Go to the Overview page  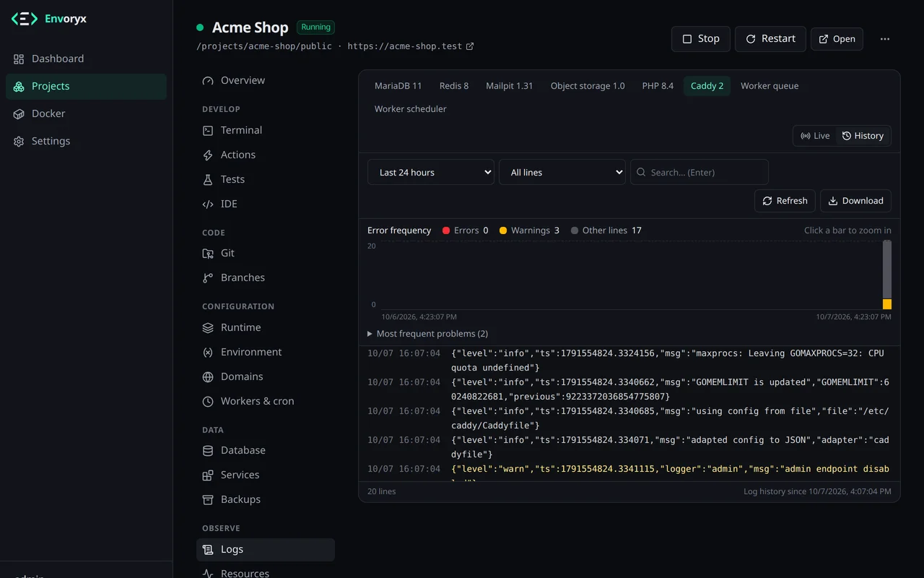point(266,80)
